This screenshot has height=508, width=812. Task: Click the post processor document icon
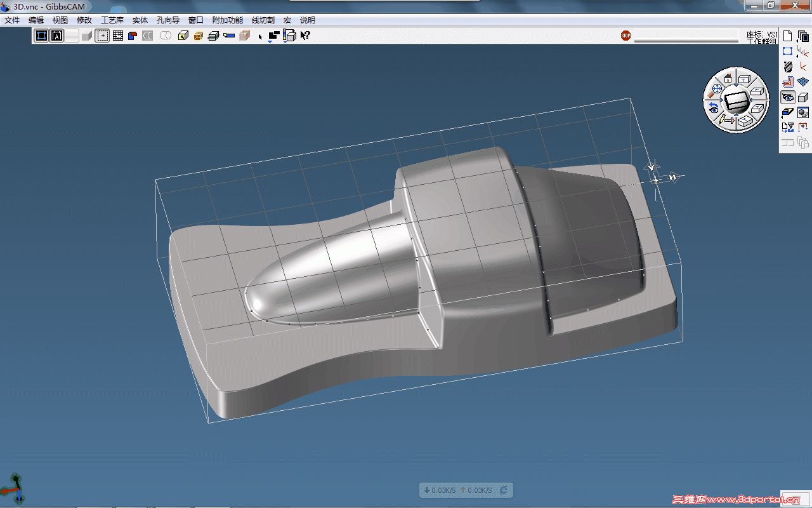pos(788,128)
